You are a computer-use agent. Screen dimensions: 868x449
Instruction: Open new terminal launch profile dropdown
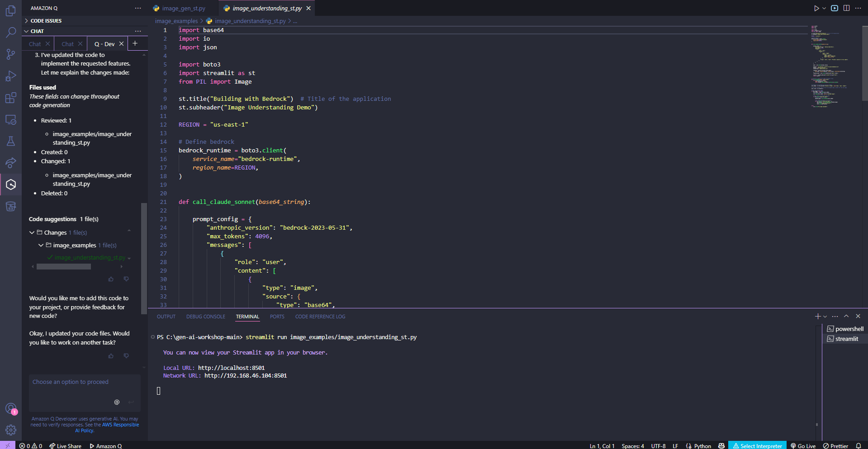825,317
